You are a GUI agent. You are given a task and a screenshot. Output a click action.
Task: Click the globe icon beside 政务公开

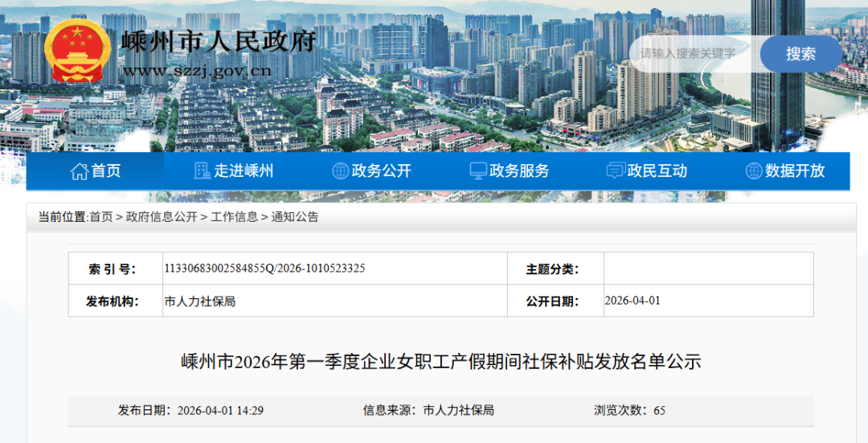coord(340,170)
